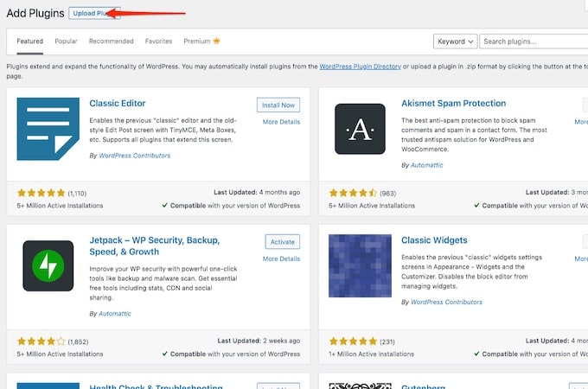Click the Add Plugins page heading
Viewport: 588px width, 389px height.
35,13
